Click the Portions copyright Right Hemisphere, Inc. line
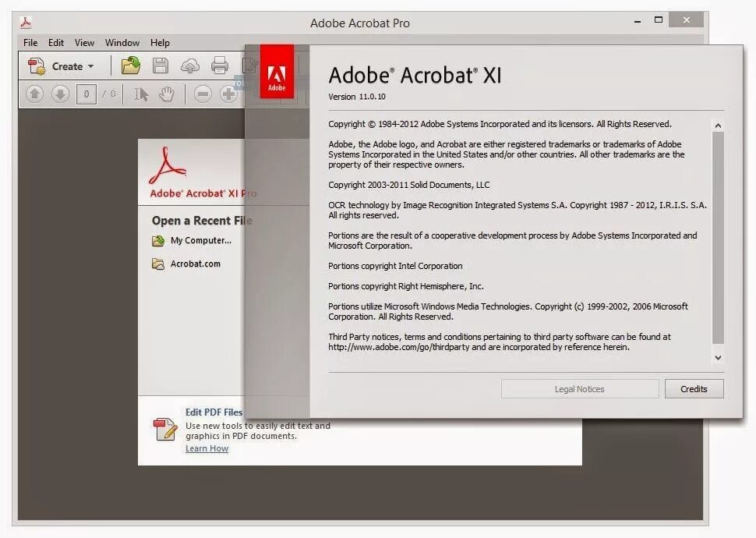The width and height of the screenshot is (756, 538). [406, 286]
